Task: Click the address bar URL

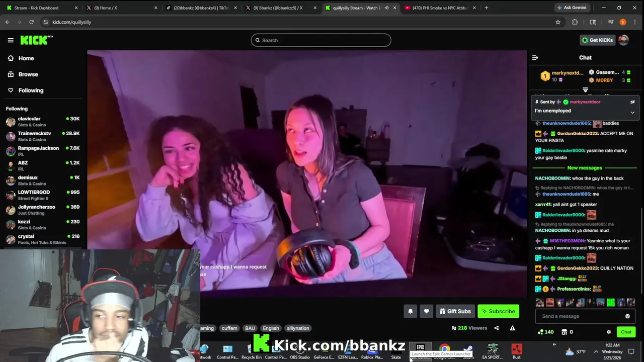Action: pos(71,22)
